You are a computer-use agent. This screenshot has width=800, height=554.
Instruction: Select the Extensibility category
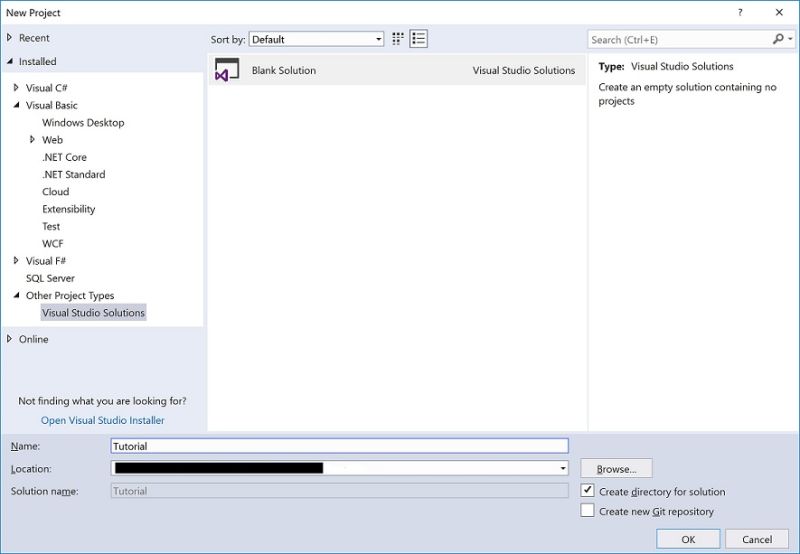click(x=68, y=209)
